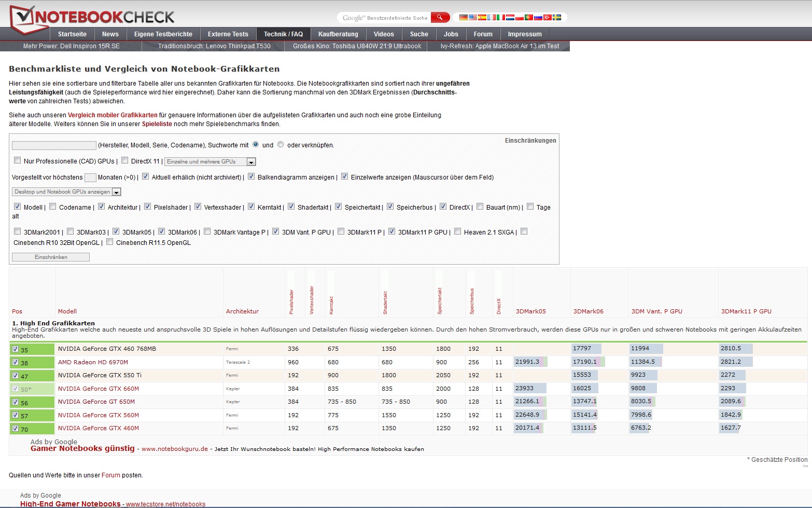812x508 pixels.
Task: Sort by the Modell column header
Action: click(x=67, y=311)
